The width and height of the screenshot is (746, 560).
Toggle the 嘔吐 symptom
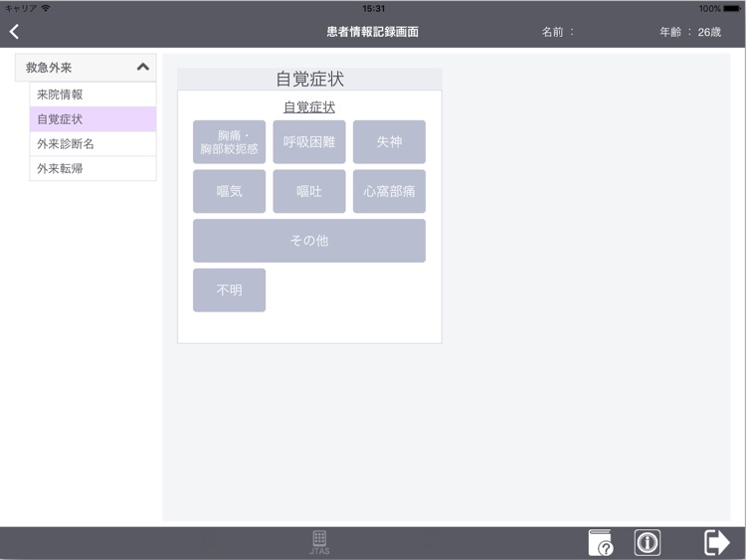(x=309, y=191)
